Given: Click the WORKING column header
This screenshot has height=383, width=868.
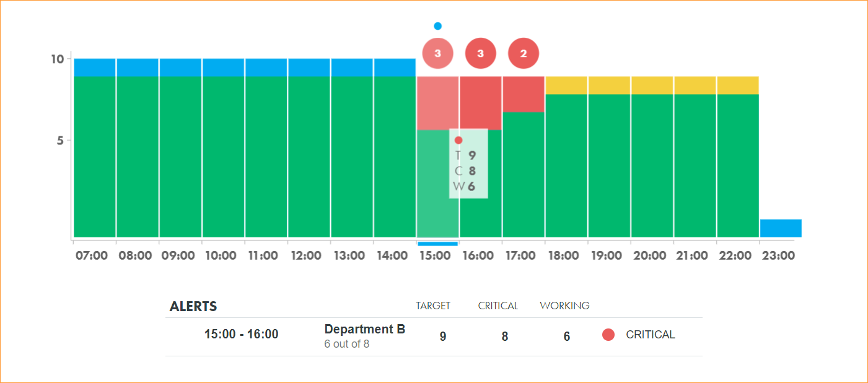Looking at the screenshot, I should (x=564, y=306).
